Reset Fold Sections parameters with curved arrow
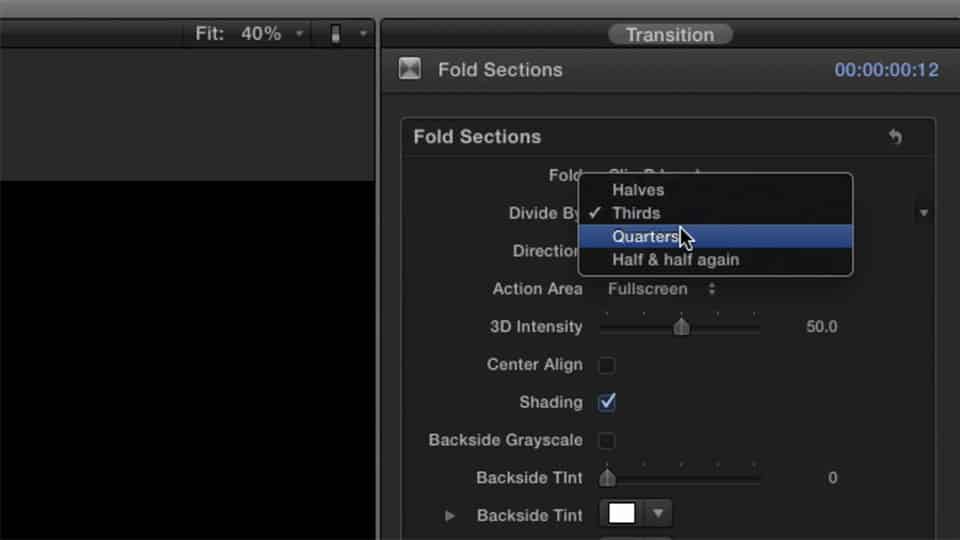Screen dimensions: 960x540 click(x=895, y=137)
